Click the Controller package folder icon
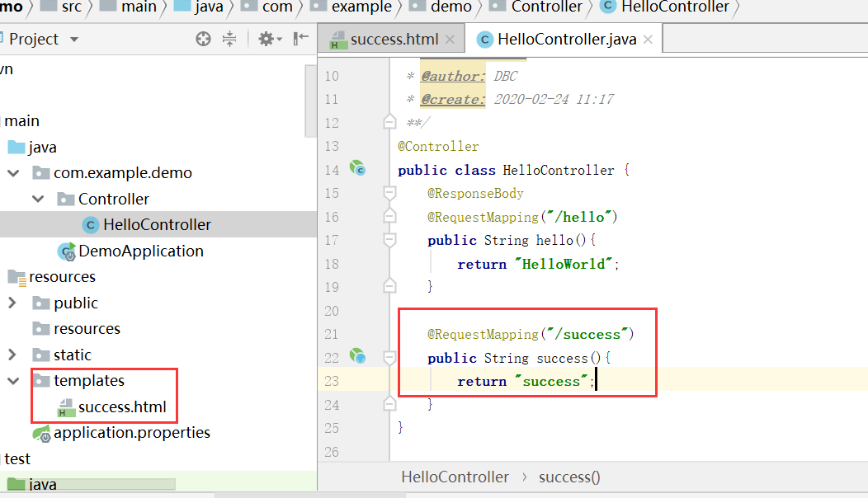 [x=66, y=200]
